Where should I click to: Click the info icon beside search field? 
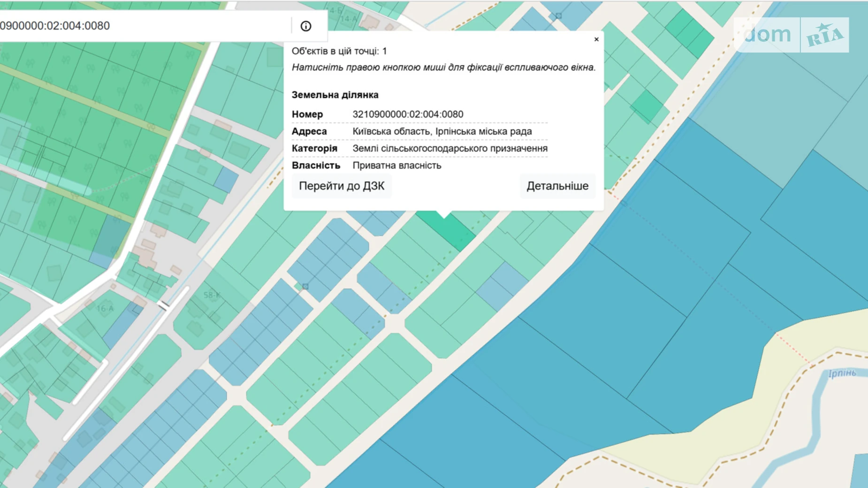pos(306,26)
